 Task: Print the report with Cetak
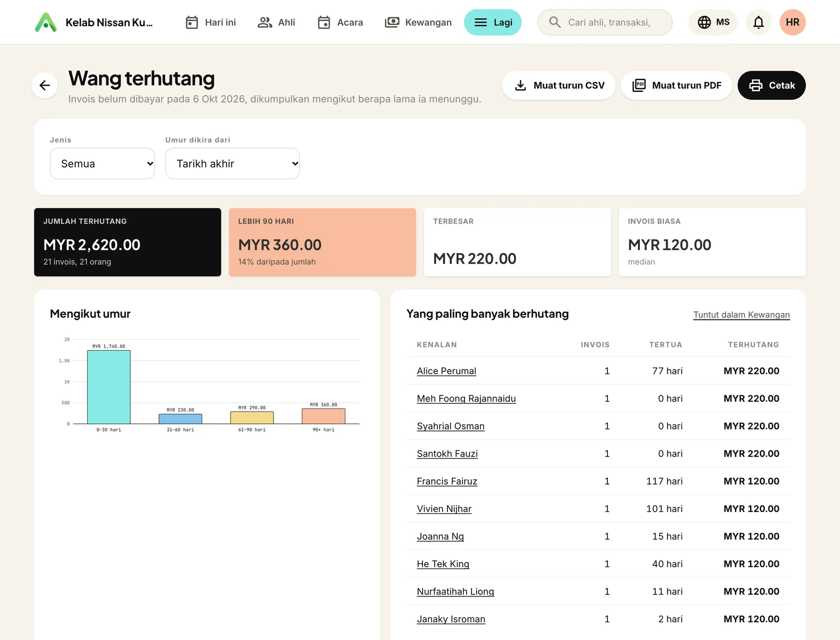[x=771, y=85]
